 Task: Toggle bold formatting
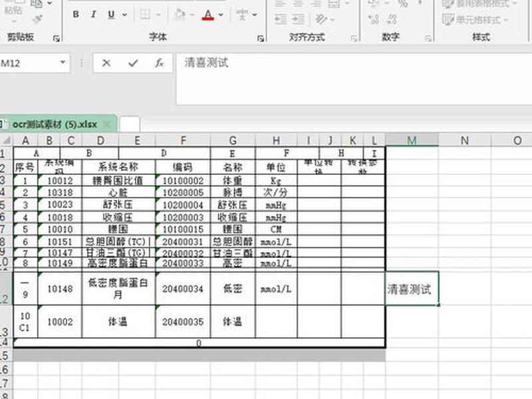(x=76, y=14)
